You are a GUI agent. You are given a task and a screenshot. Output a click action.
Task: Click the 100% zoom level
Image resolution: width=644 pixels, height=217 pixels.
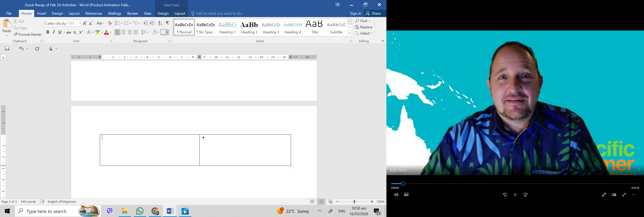pos(381,202)
